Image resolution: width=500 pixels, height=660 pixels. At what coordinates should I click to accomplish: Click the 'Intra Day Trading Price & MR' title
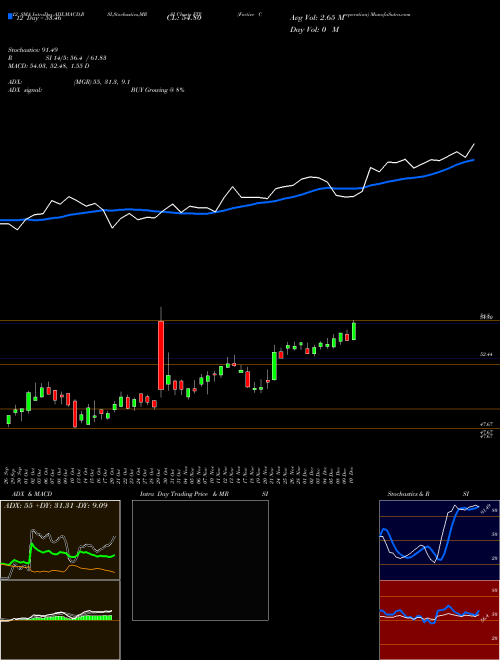[184, 494]
